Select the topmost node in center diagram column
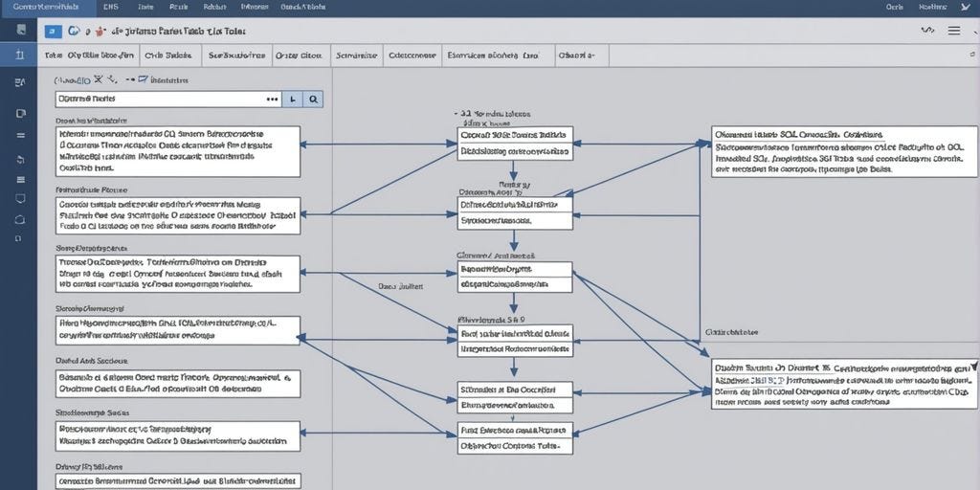Viewport: 980px width, 490px height. click(515, 144)
